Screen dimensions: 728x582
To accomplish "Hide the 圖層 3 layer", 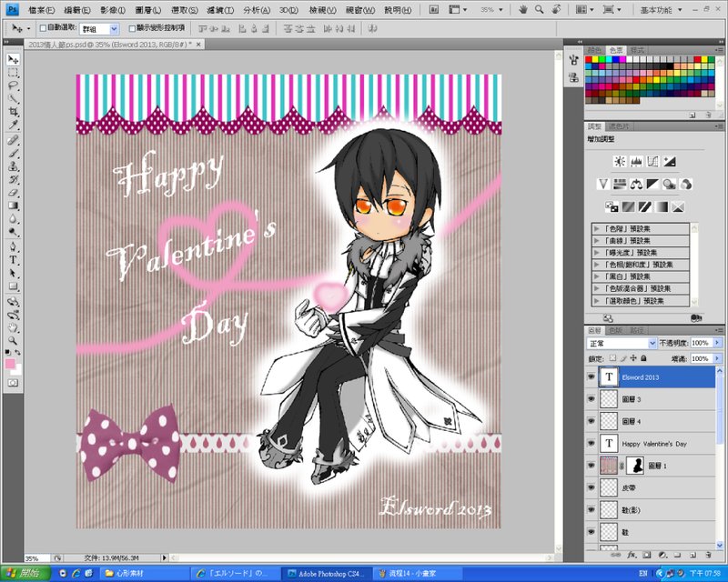I will pos(591,398).
